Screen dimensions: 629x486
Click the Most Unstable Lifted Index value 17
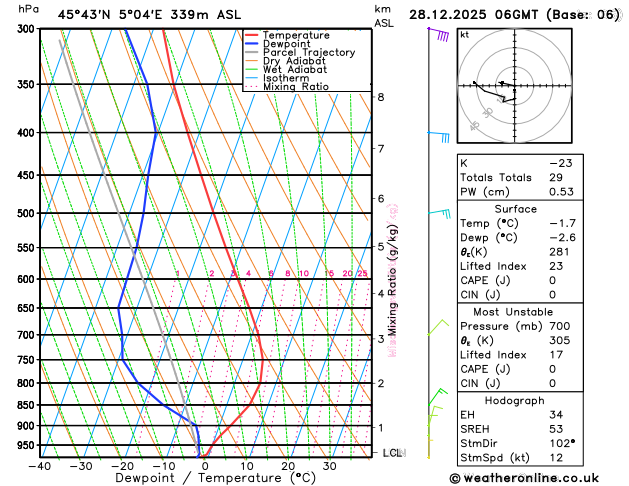(556, 355)
